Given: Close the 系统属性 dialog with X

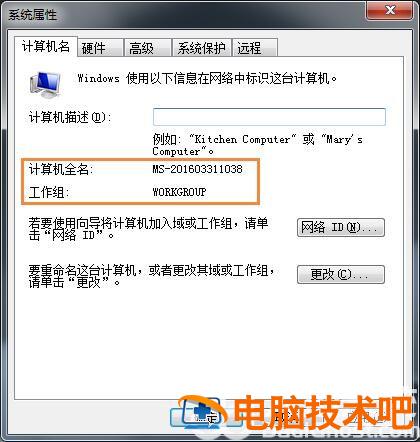Looking at the screenshot, I should [x=390, y=11].
